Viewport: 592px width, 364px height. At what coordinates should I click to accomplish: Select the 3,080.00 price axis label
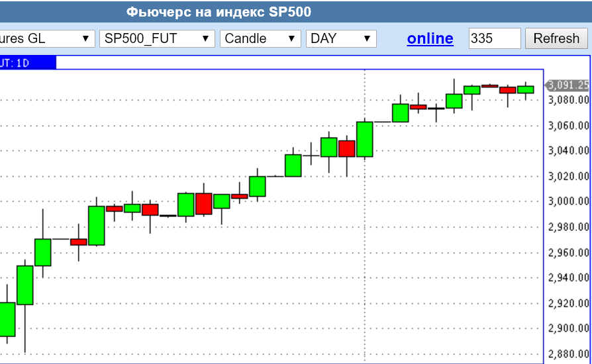[x=569, y=100]
